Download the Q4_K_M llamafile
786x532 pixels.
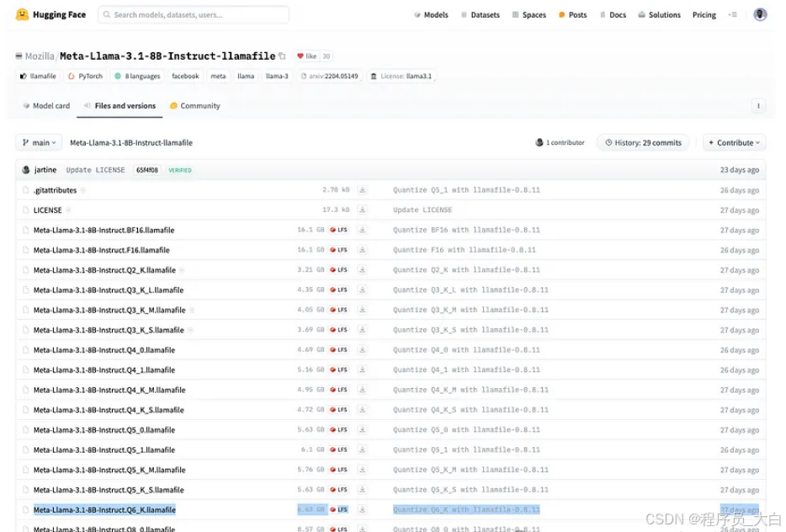coord(362,390)
